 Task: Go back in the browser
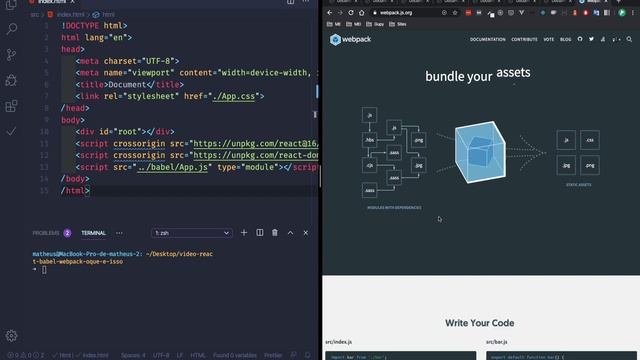click(x=329, y=13)
